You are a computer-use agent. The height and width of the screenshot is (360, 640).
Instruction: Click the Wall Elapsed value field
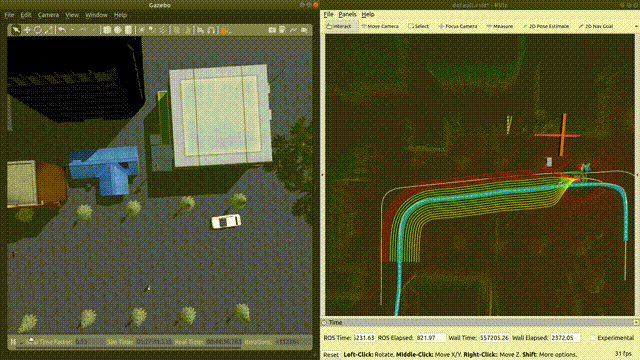pyautogui.click(x=565, y=338)
